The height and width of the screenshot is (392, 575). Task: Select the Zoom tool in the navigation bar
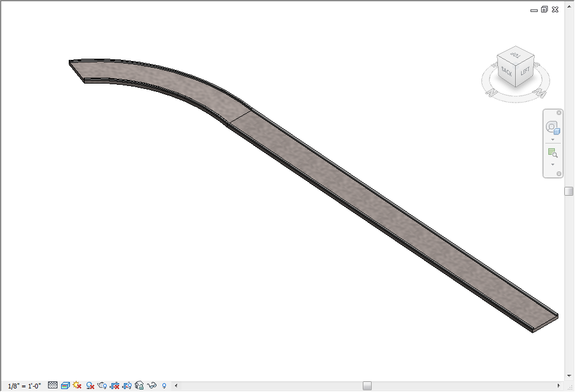click(553, 152)
